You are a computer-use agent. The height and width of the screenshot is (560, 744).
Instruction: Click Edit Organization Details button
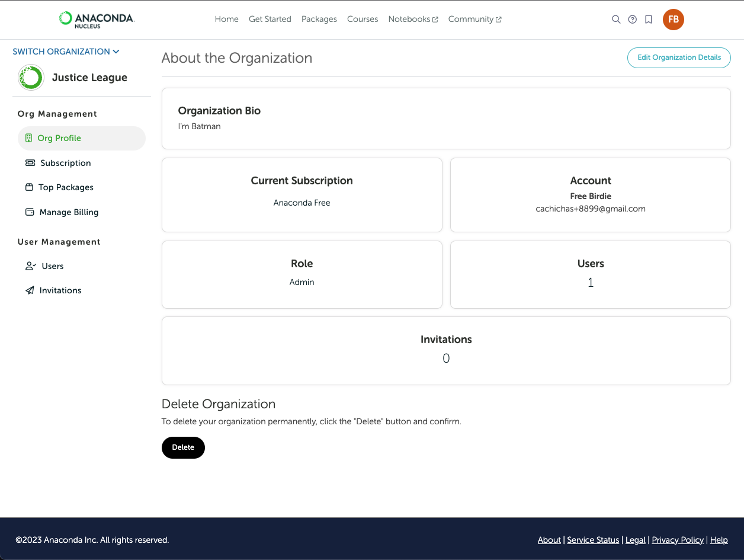tap(679, 57)
